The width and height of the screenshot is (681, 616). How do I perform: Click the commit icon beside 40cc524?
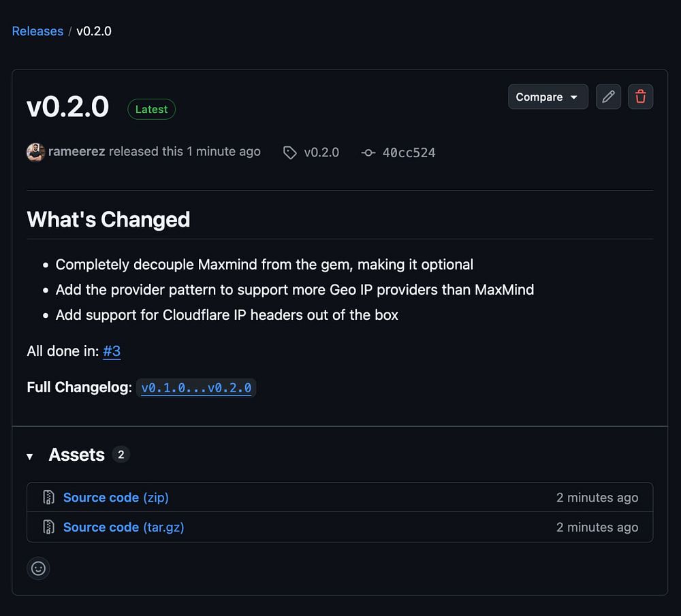pyautogui.click(x=368, y=152)
